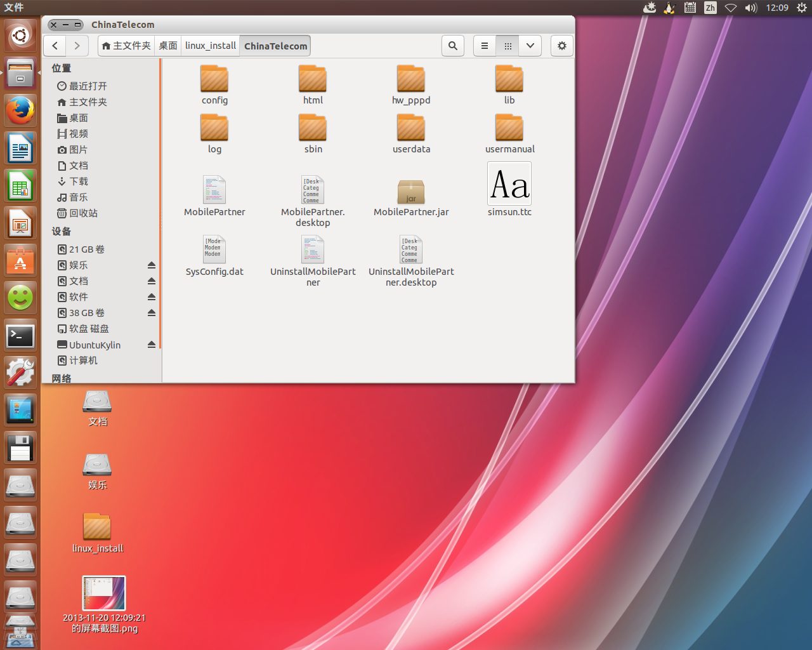Select the UninstallMobilePartner script file
The image size is (812, 650).
click(313, 261)
